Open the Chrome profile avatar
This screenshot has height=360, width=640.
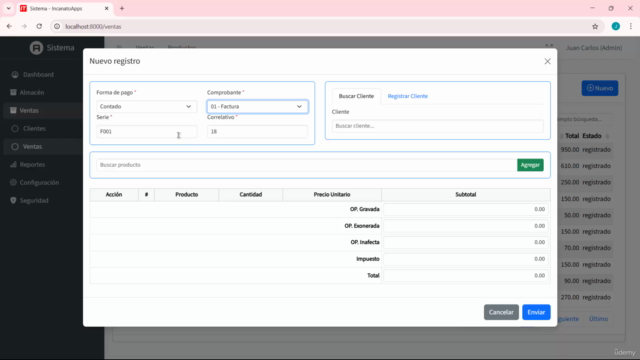(616, 27)
